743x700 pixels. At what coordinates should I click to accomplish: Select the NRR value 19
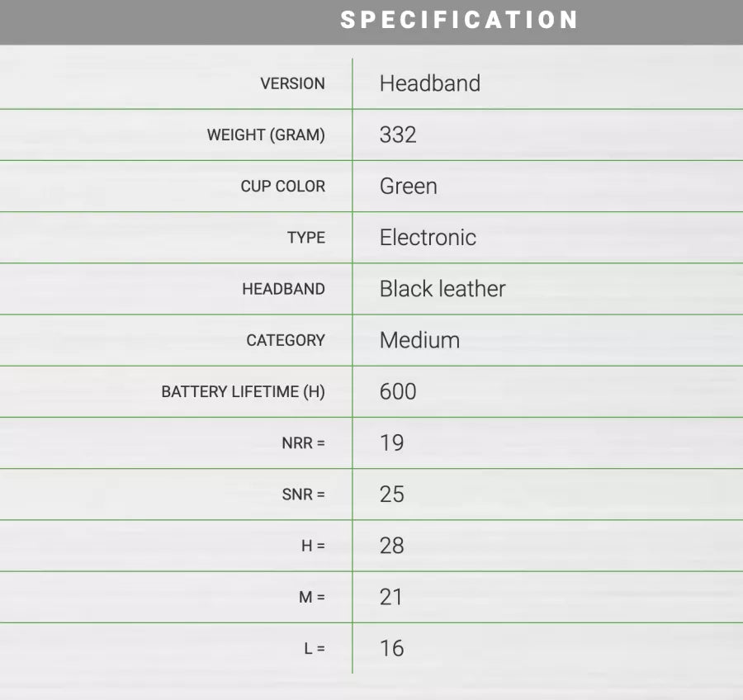[x=391, y=443]
